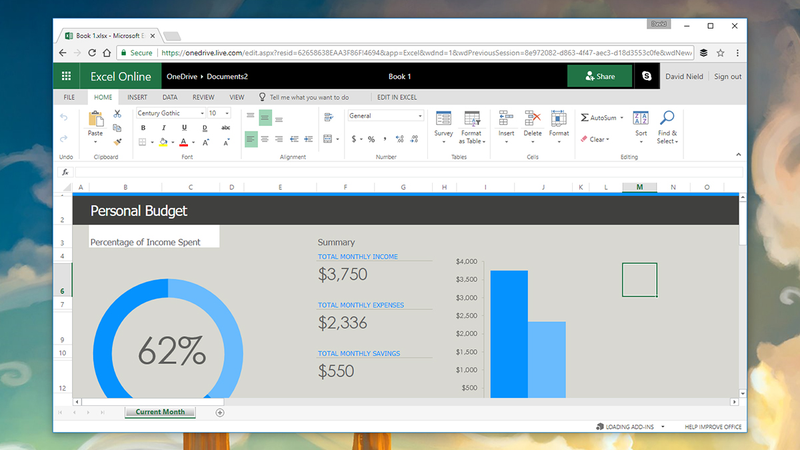800x450 pixels.
Task: Open the Office app launcher grid
Action: click(x=66, y=76)
